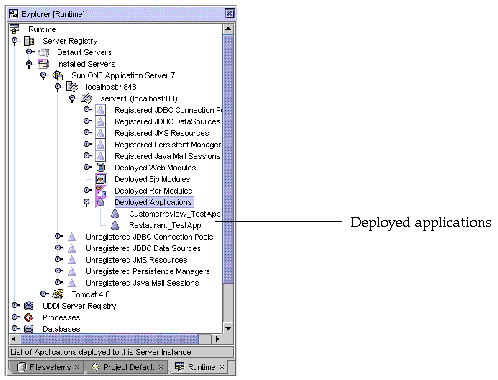The image size is (498, 380).
Task: Click the Databases node icon
Action: 29,329
